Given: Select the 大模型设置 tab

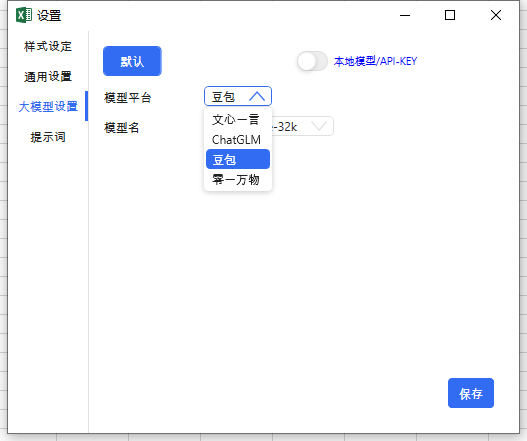Looking at the screenshot, I should point(48,107).
